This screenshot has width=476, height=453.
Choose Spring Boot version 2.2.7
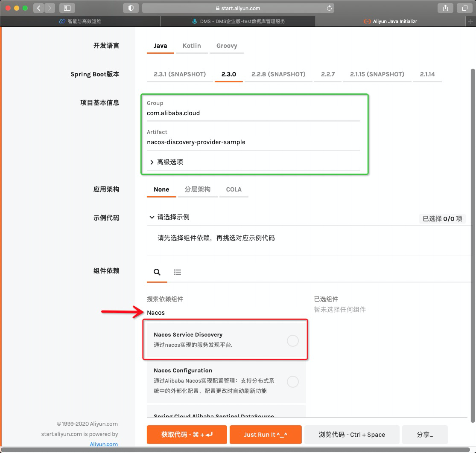point(328,74)
